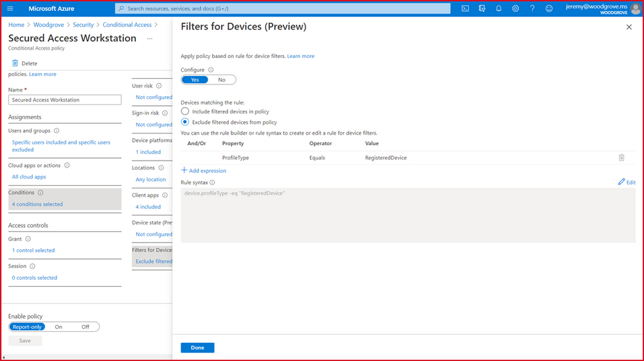Image resolution: width=644 pixels, height=361 pixels.
Task: Click the policy Name input field
Action: (64, 100)
